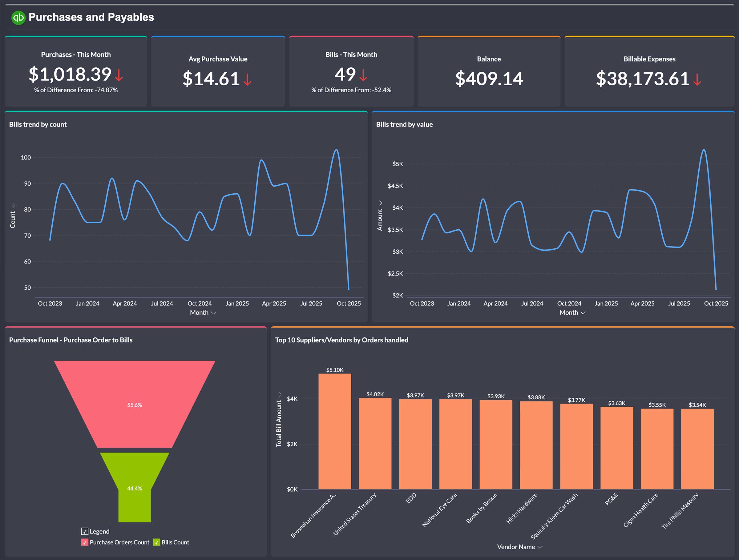This screenshot has height=560, width=739.
Task: Click the Purchases and Payables dashboard title
Action: pyautogui.click(x=91, y=17)
